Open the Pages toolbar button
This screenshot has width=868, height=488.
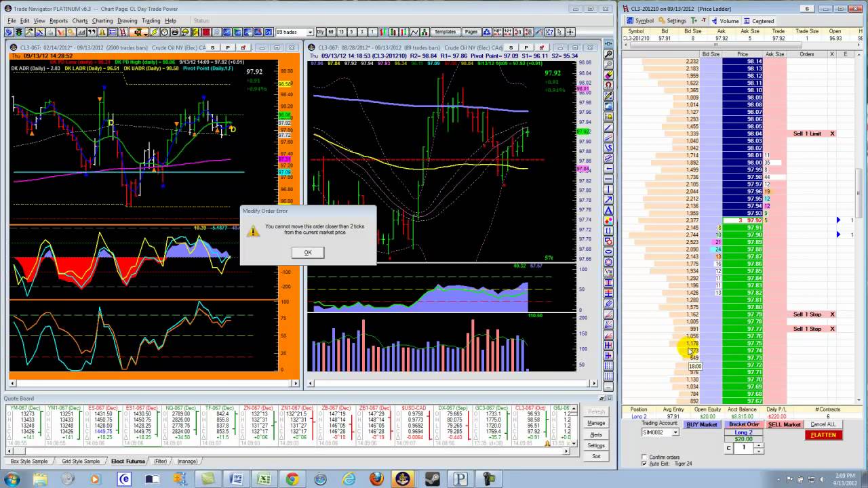coord(471,32)
